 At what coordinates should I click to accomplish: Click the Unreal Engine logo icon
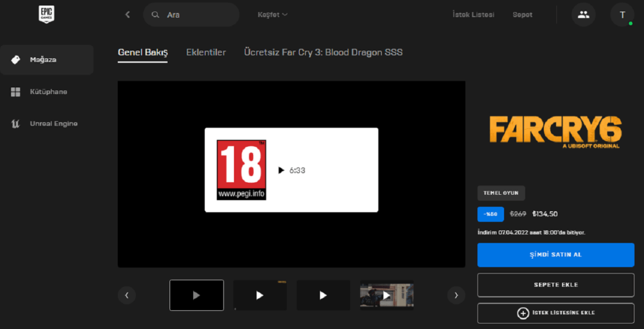click(15, 124)
